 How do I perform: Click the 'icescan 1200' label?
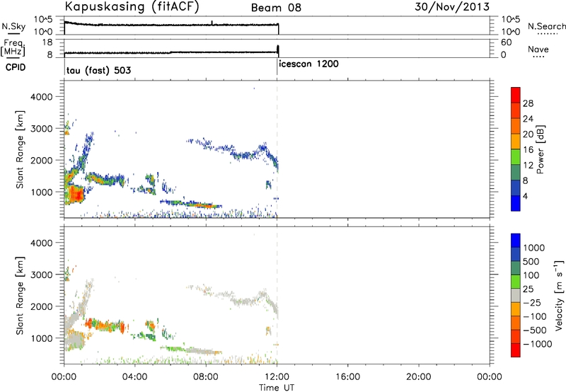coord(308,64)
